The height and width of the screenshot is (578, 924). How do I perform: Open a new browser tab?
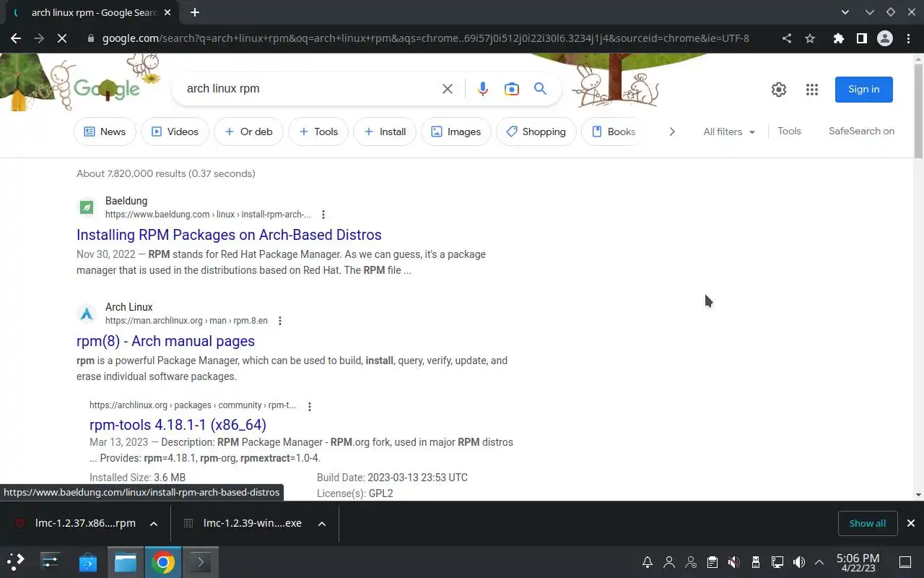click(x=195, y=12)
